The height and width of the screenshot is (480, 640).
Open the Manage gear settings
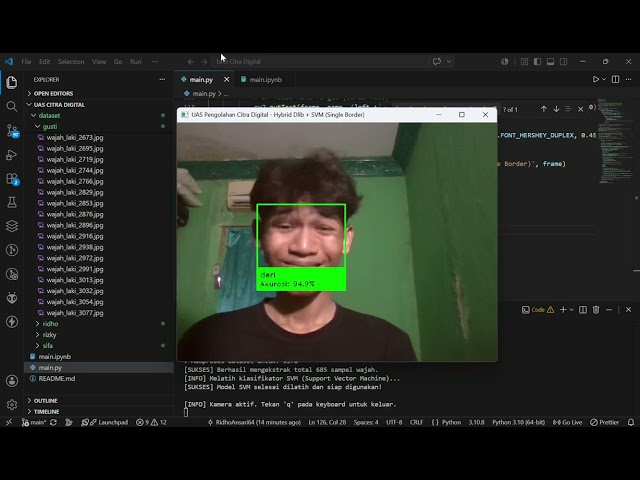(12, 404)
